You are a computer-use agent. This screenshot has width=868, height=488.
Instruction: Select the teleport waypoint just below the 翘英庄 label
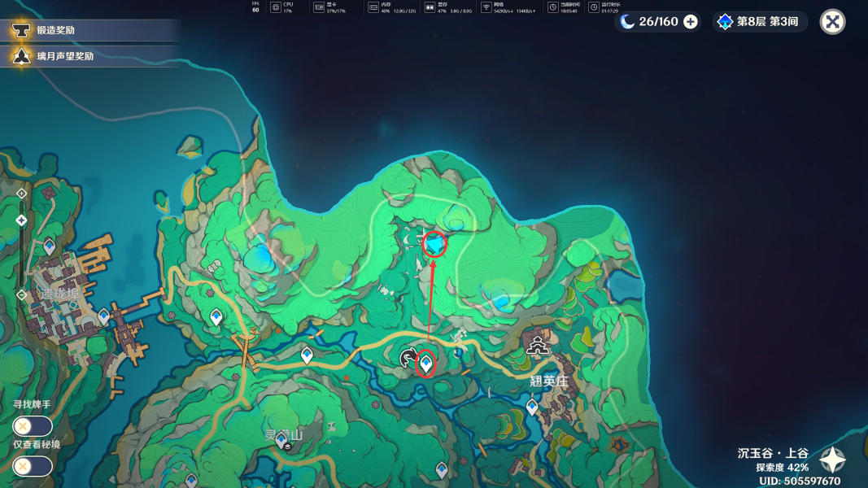(x=531, y=407)
